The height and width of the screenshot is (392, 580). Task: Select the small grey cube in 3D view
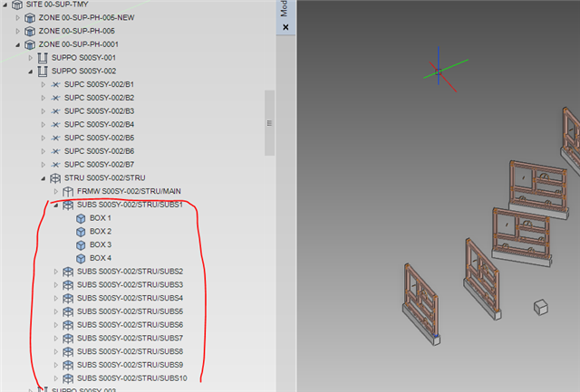pos(541,308)
